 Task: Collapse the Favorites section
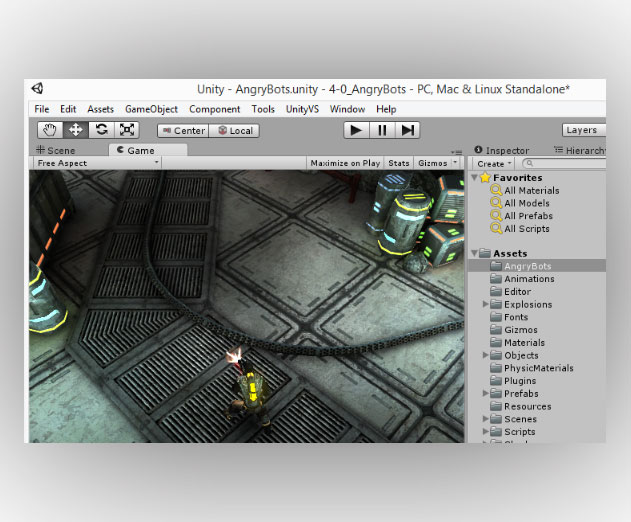(x=474, y=177)
